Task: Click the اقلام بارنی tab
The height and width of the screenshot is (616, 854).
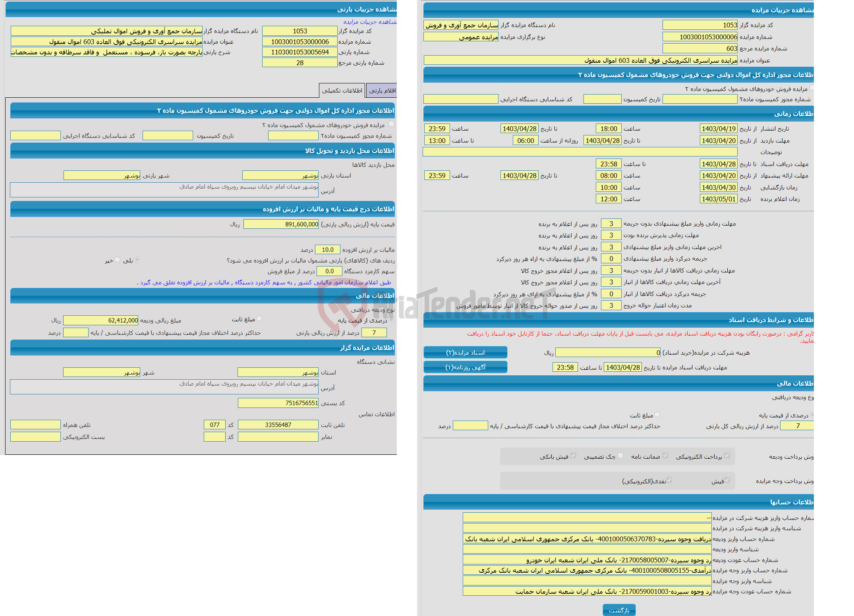Action: click(x=391, y=91)
